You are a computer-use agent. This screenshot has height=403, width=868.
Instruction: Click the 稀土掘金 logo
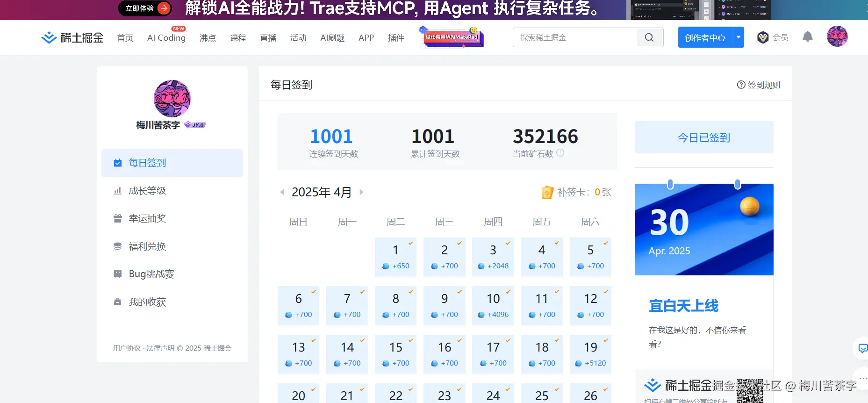(72, 37)
